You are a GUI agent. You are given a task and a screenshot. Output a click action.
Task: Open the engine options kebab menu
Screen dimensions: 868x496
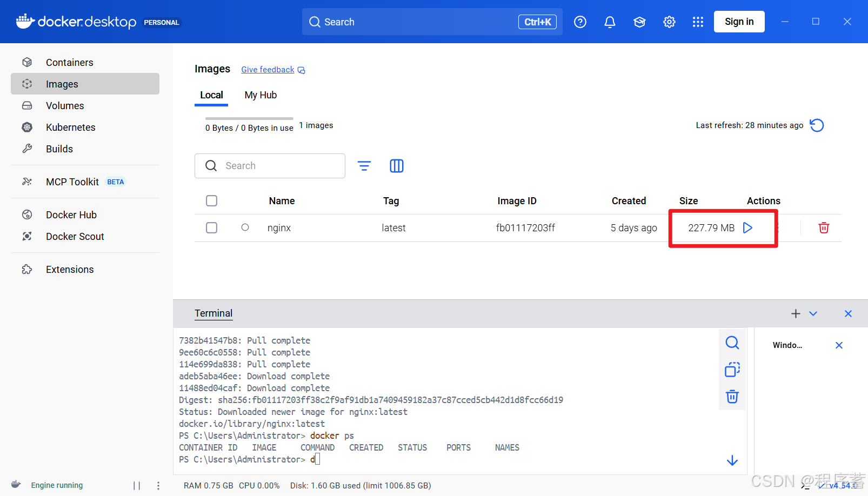click(x=158, y=486)
